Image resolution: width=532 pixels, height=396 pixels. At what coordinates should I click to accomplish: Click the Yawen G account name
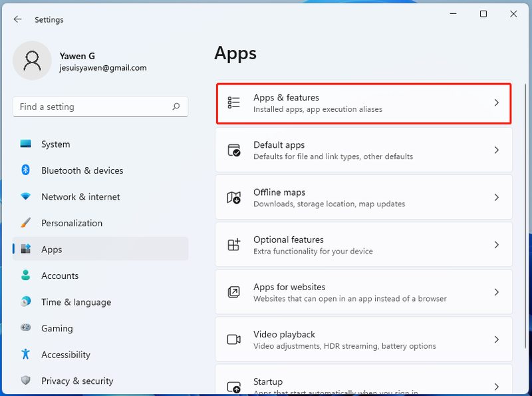[77, 56]
